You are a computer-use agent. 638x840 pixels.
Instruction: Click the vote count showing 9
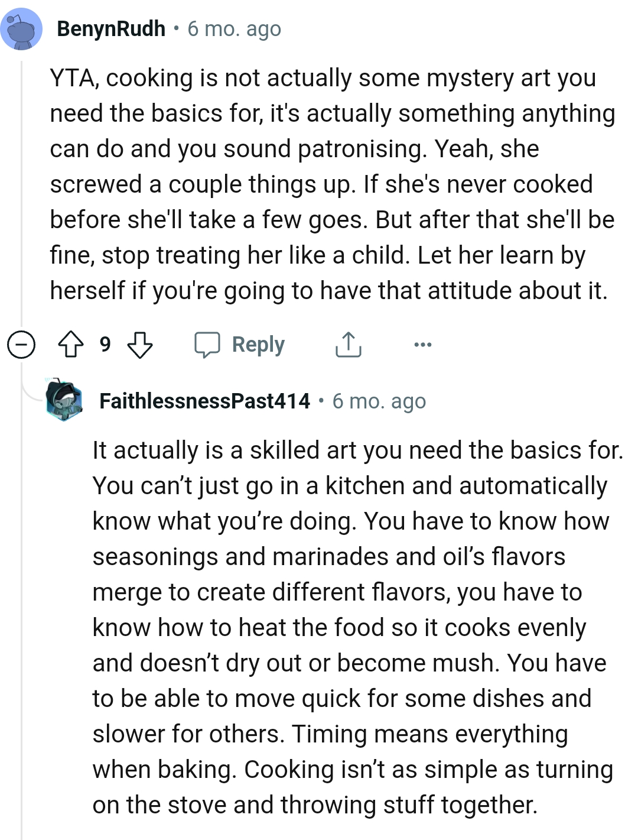click(x=105, y=345)
